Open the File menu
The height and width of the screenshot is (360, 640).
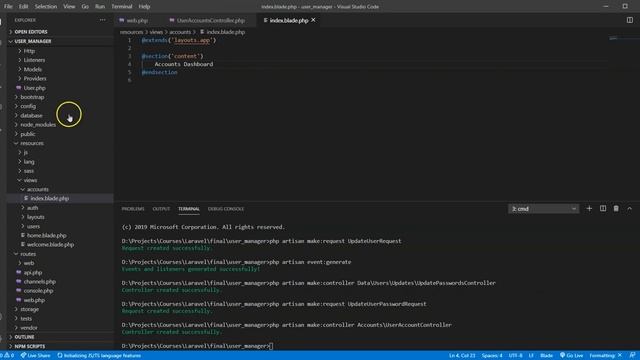8,7
